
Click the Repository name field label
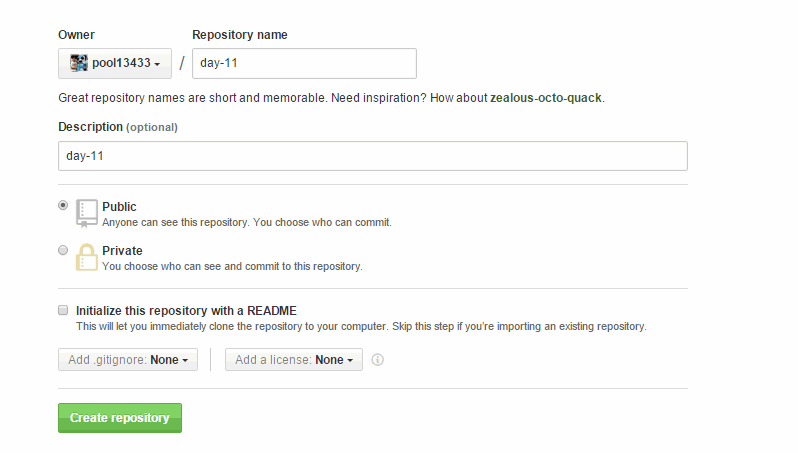(x=240, y=35)
